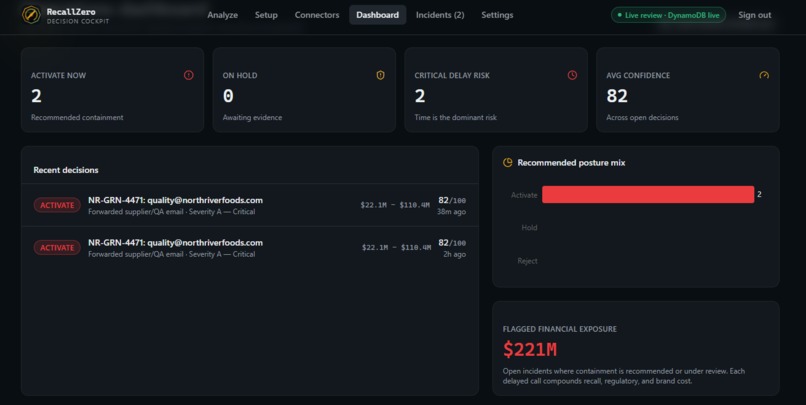Click the Sign out link
Image resolution: width=806 pixels, height=405 pixels.
pos(755,15)
